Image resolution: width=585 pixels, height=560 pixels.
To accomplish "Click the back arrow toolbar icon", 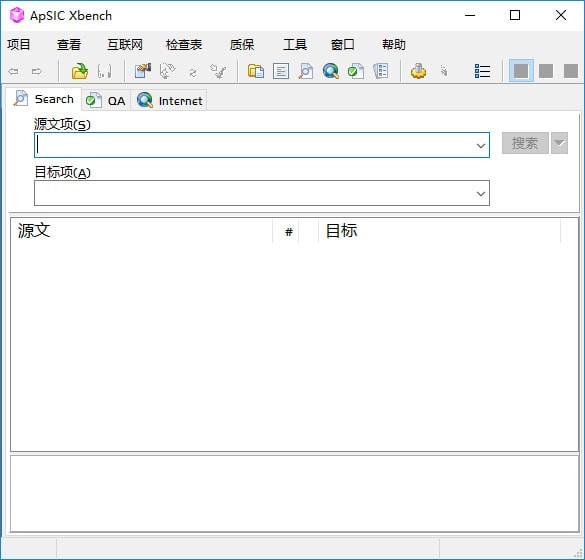I will coord(13,71).
